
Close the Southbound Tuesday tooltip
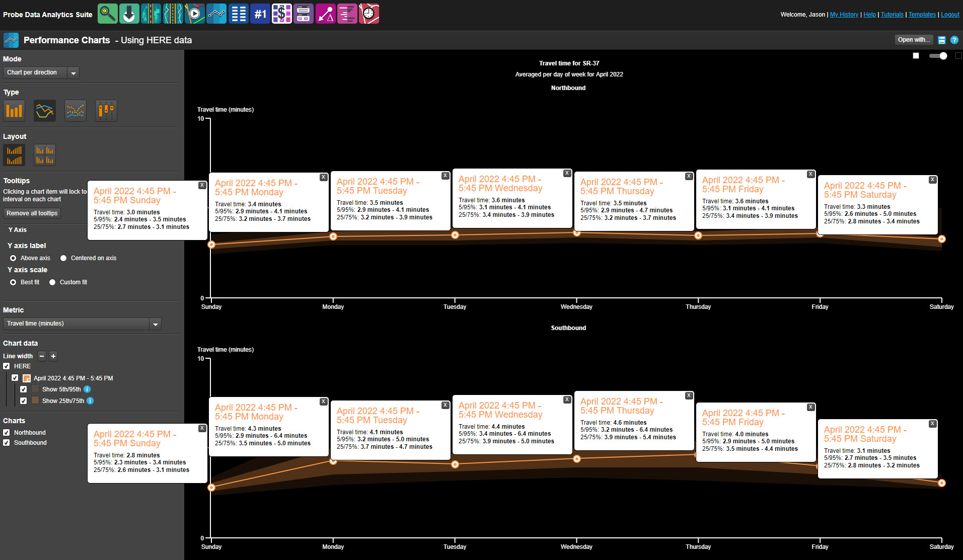[x=445, y=405]
